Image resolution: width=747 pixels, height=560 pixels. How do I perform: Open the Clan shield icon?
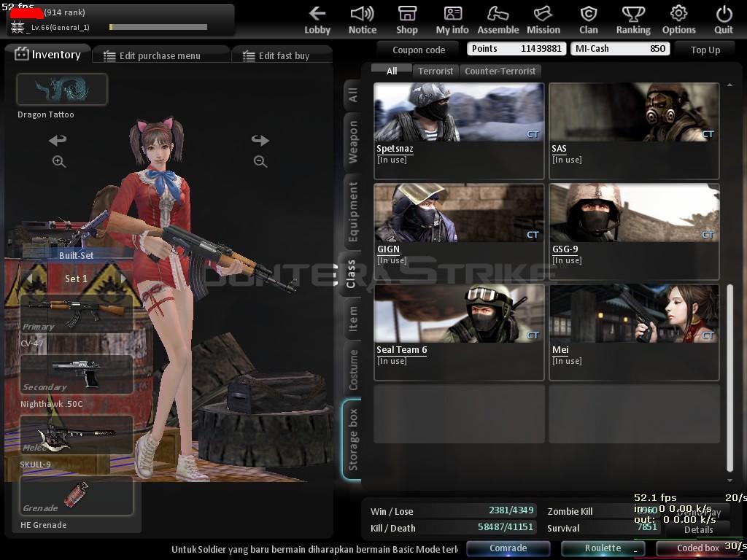[589, 20]
